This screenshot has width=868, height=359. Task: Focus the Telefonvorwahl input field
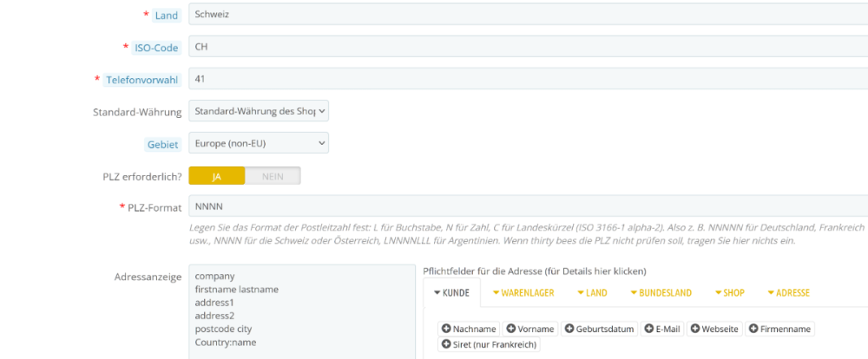pyautogui.click(x=521, y=79)
